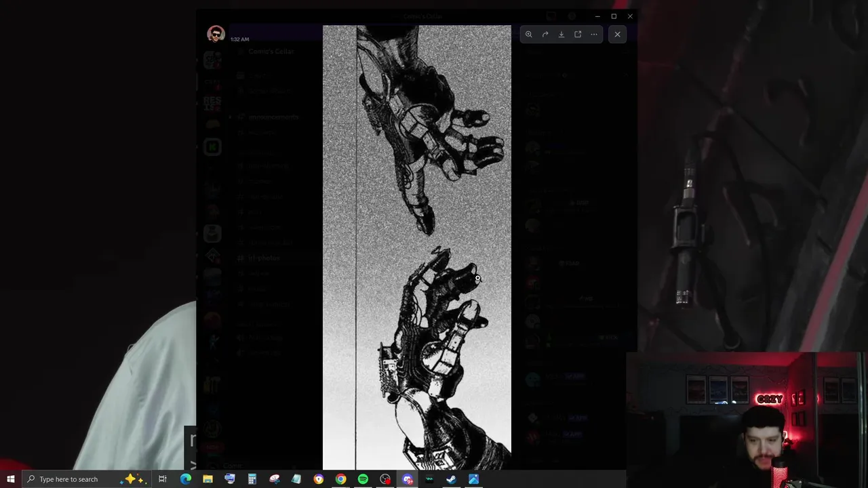Close the image viewer with the X button

pos(617,35)
